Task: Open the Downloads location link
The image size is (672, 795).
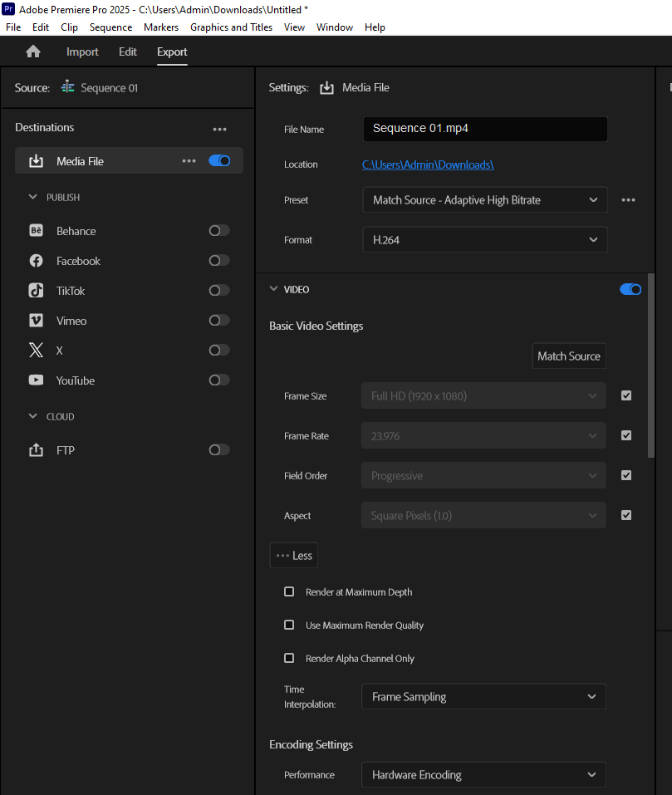Action: (428, 164)
